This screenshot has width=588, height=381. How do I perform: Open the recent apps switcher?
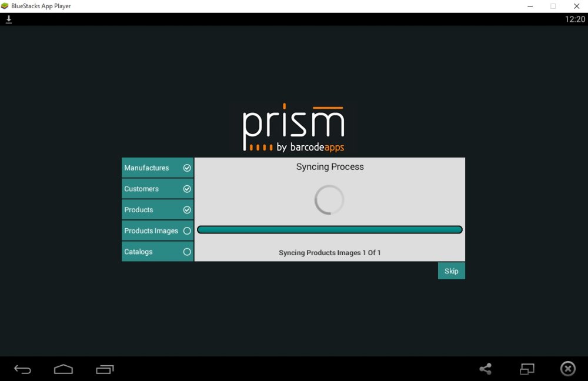click(x=106, y=369)
